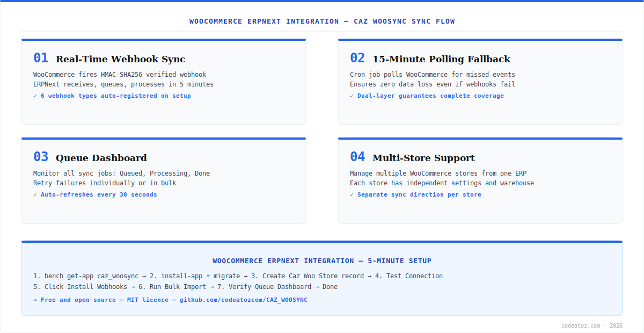This screenshot has height=333, width=644.
Task: Click 'Cron job polls WooCommerce for missed events'
Action: (x=433, y=75)
